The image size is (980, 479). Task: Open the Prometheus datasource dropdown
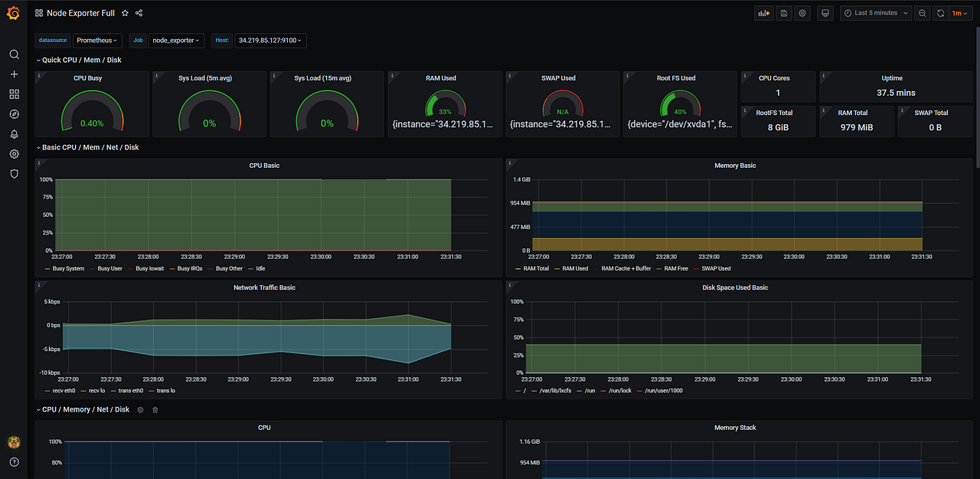[x=97, y=40]
